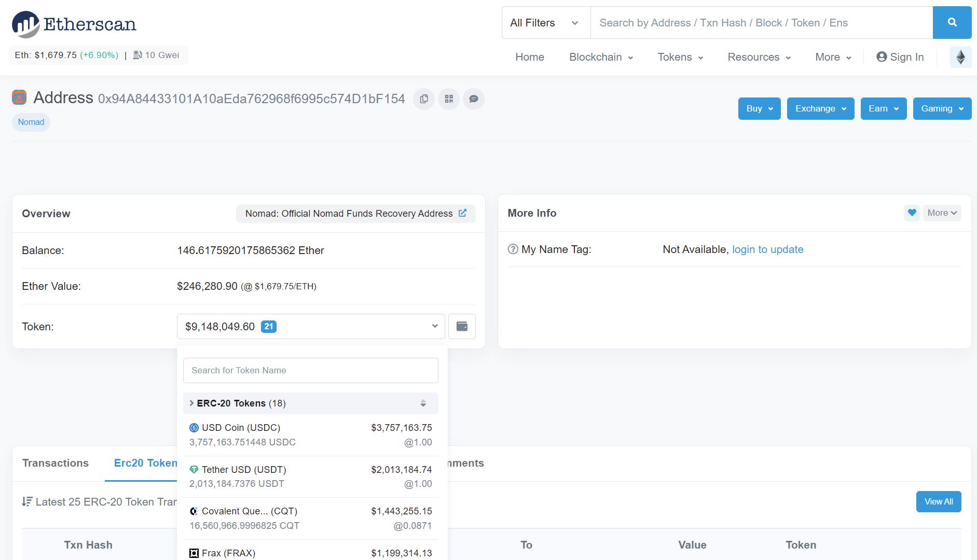Click the View All button
977x560 pixels.
pyautogui.click(x=938, y=501)
